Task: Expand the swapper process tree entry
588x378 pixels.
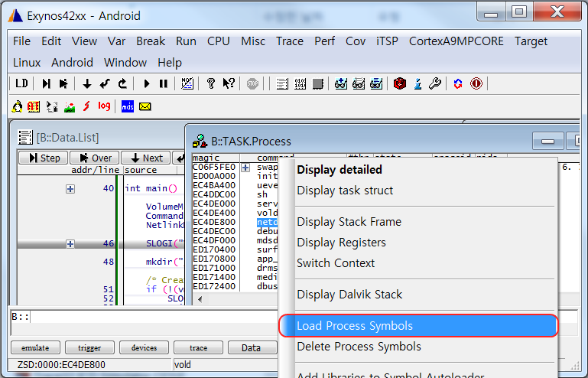Action: click(x=246, y=167)
